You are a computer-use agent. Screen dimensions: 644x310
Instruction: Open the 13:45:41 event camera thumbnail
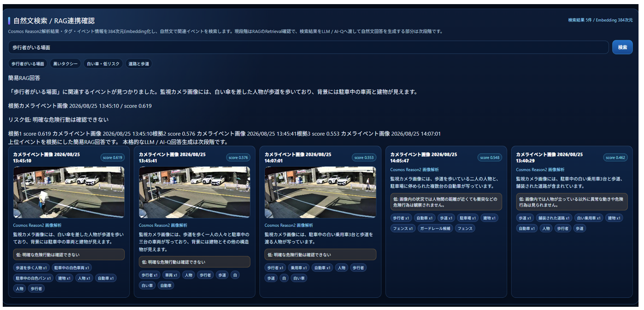click(195, 192)
